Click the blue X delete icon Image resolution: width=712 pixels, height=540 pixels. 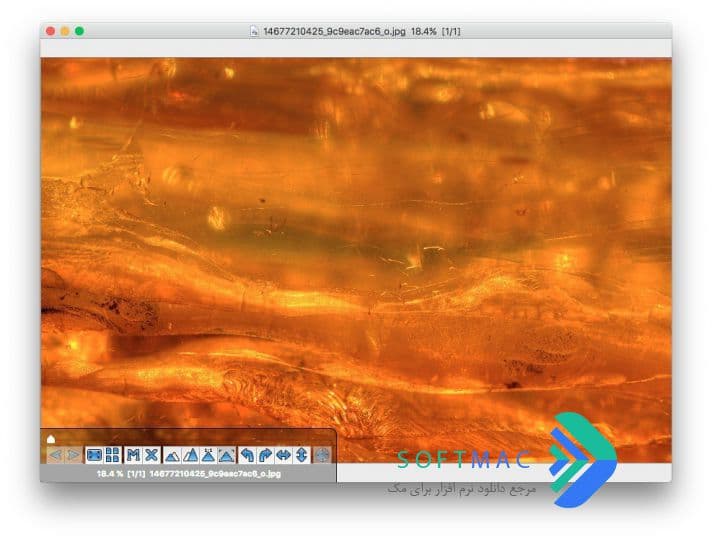pos(151,455)
